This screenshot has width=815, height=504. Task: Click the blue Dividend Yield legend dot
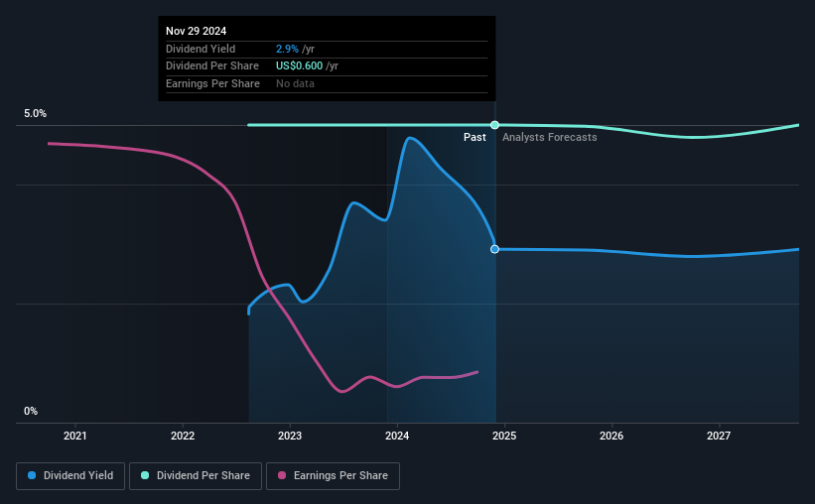pyautogui.click(x=32, y=475)
